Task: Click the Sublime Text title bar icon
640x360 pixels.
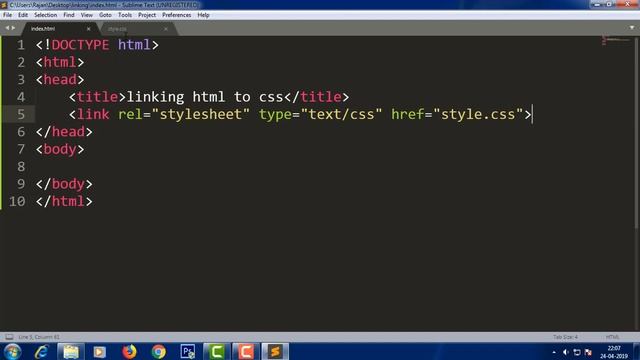Action: (x=4, y=5)
